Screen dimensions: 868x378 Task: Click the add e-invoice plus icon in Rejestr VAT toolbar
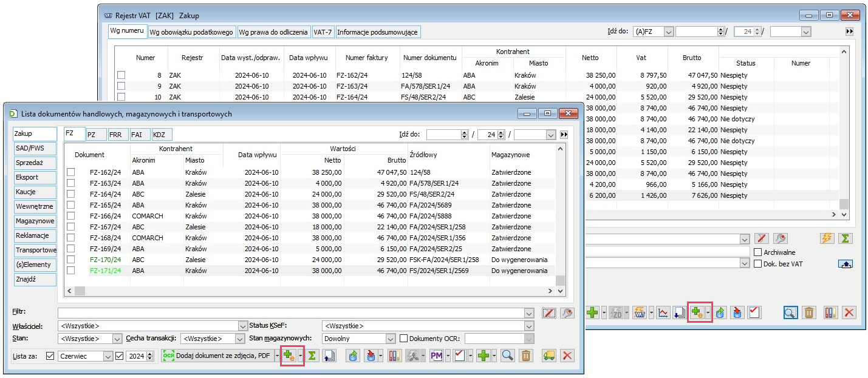coord(697,312)
